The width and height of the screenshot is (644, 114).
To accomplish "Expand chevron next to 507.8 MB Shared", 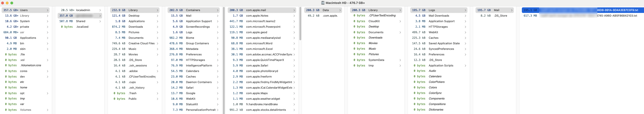I will click(x=100, y=21).
